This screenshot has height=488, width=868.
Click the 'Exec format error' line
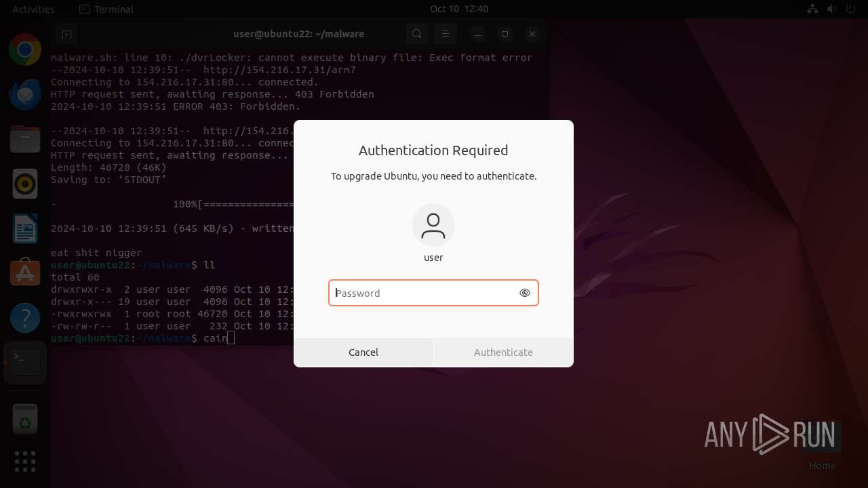point(292,58)
